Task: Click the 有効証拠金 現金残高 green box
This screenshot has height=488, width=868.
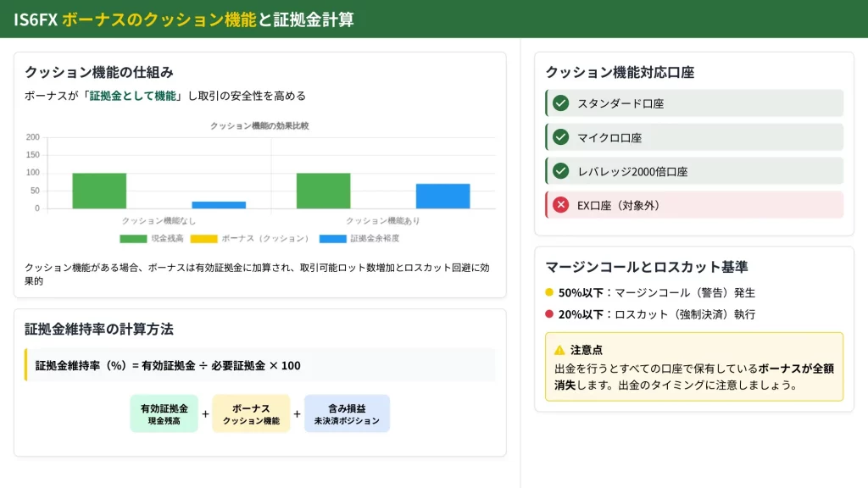Action: point(164,413)
